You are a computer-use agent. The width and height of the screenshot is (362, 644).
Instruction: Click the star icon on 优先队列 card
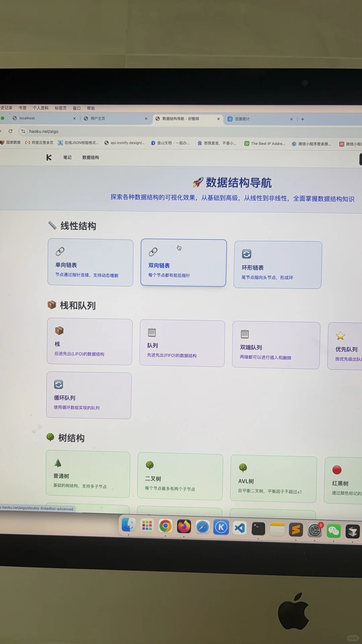click(340, 336)
